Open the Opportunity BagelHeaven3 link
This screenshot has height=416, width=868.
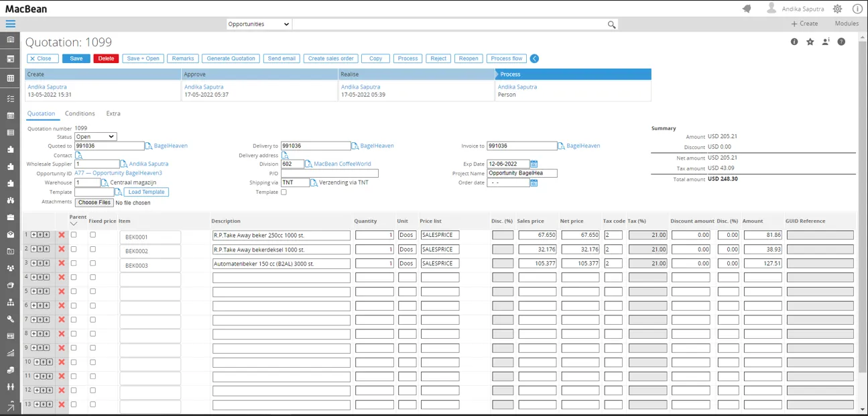[x=118, y=173]
